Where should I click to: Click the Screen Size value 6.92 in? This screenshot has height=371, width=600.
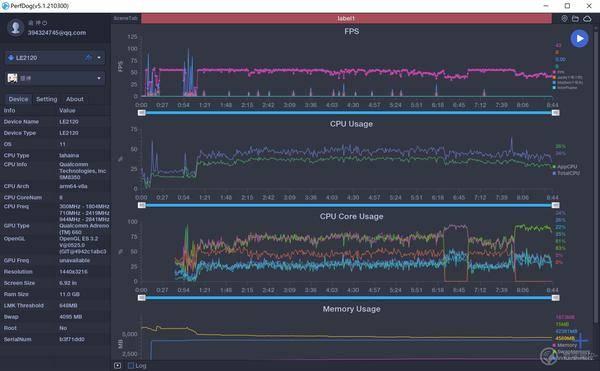[68, 283]
